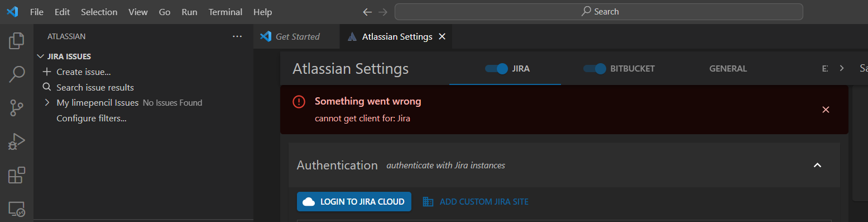Open the Selection menu
The width and height of the screenshot is (868, 222).
(x=99, y=12)
